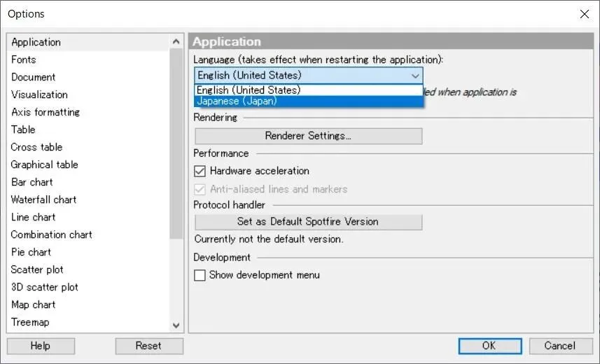Select the Visualization options category
This screenshot has height=364, width=600.
pyautogui.click(x=39, y=94)
